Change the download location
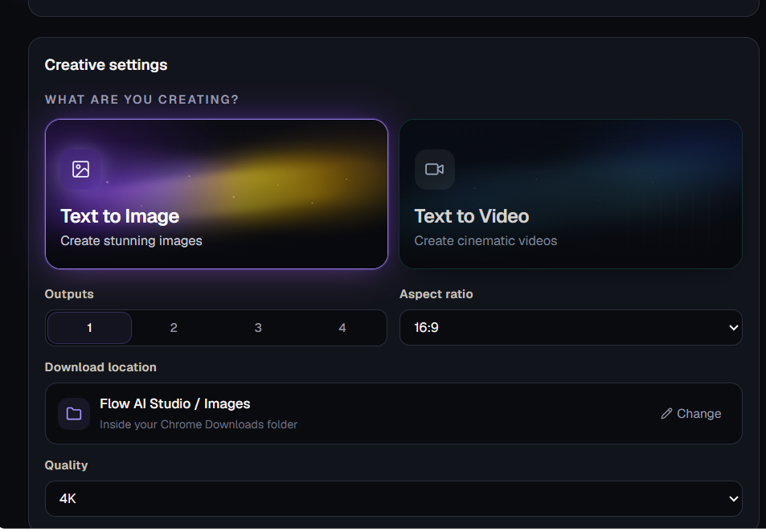 tap(690, 414)
